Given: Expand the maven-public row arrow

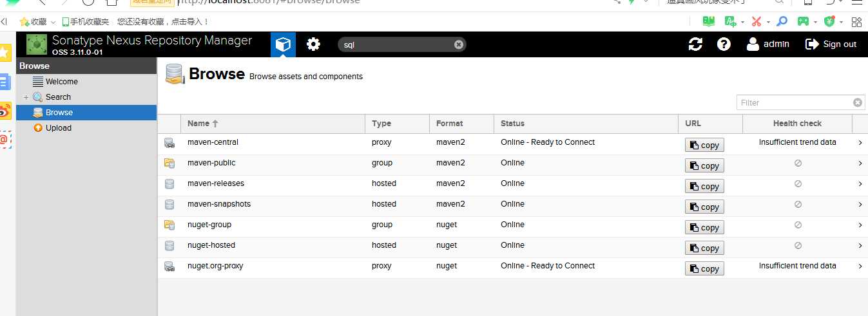Looking at the screenshot, I should pos(860,163).
